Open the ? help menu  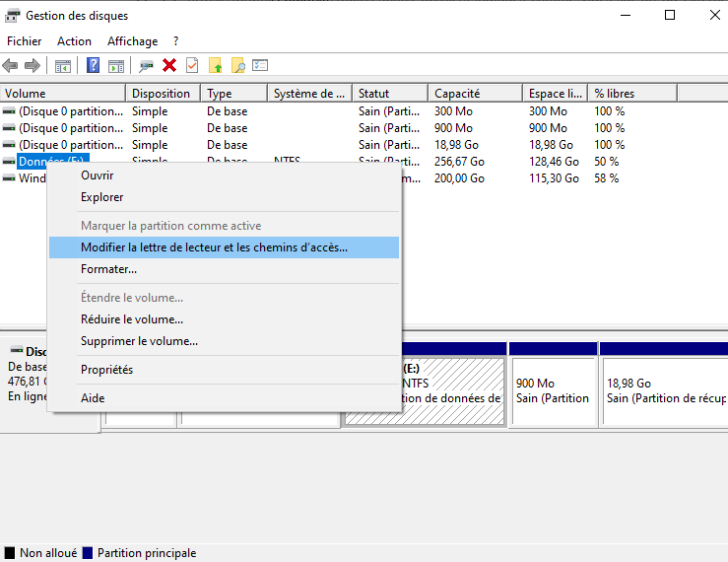(x=175, y=41)
